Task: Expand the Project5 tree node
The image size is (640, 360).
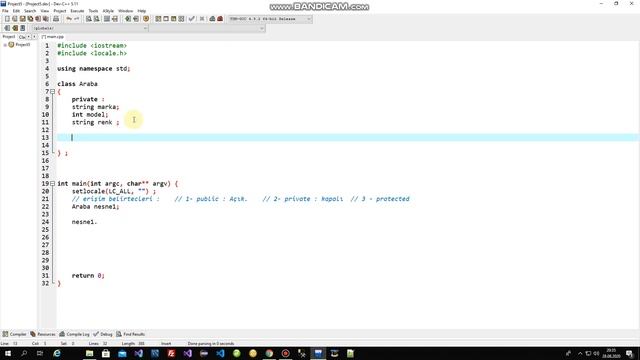Action: point(5,45)
